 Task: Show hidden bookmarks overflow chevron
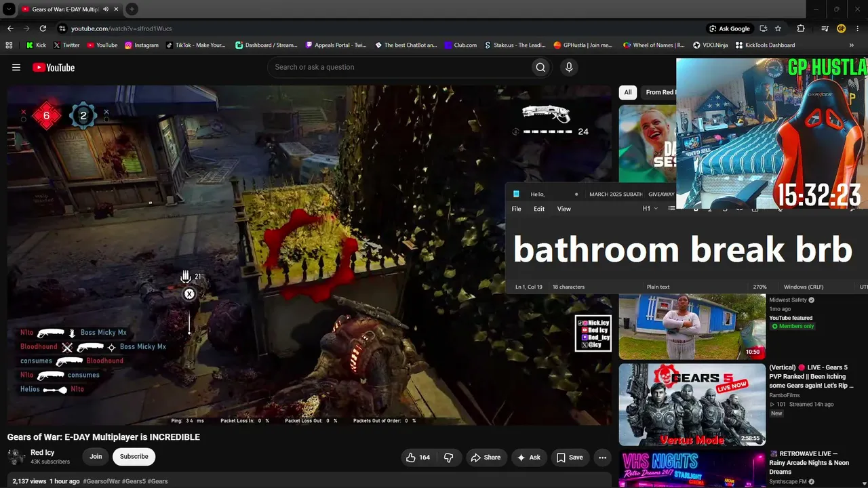click(x=852, y=45)
